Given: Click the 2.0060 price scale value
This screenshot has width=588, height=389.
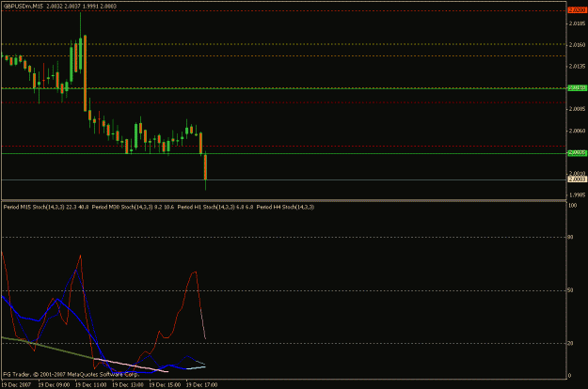Looking at the screenshot, I should (x=577, y=131).
